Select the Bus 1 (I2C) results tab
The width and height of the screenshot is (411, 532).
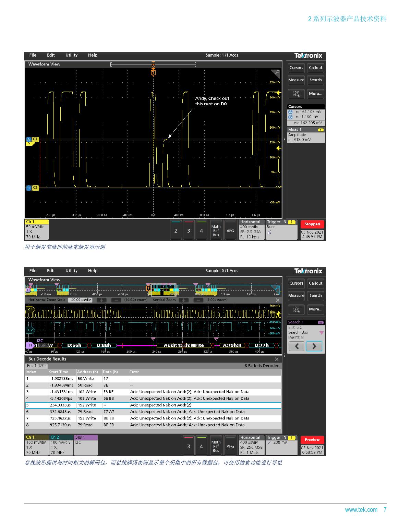click(36, 366)
